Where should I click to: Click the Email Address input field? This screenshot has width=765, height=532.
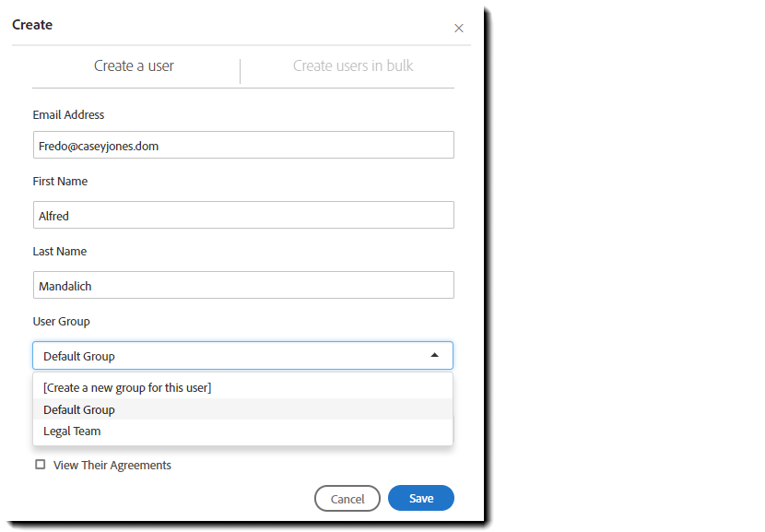click(242, 145)
